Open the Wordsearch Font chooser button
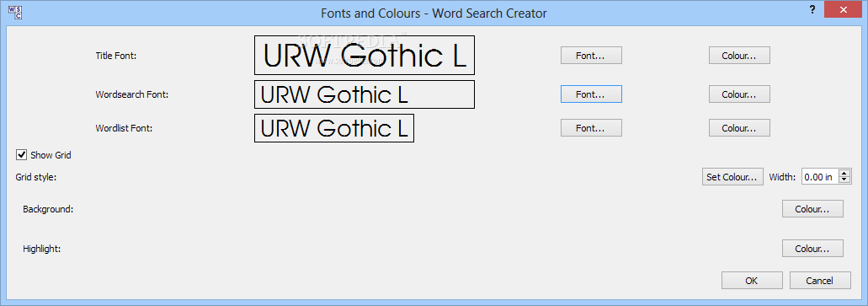 591,94
